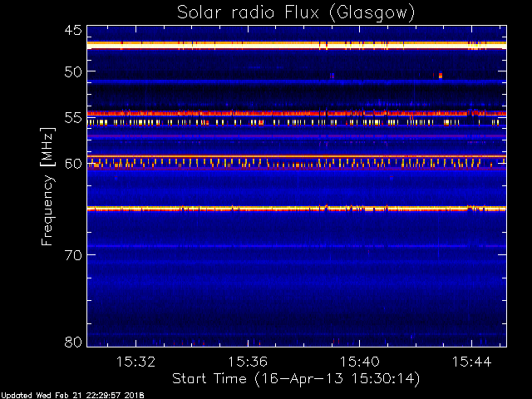Click the 'Updated Wed Feb 21 22:29:57 2018' timestamp
532x399 pixels.
click(72, 396)
